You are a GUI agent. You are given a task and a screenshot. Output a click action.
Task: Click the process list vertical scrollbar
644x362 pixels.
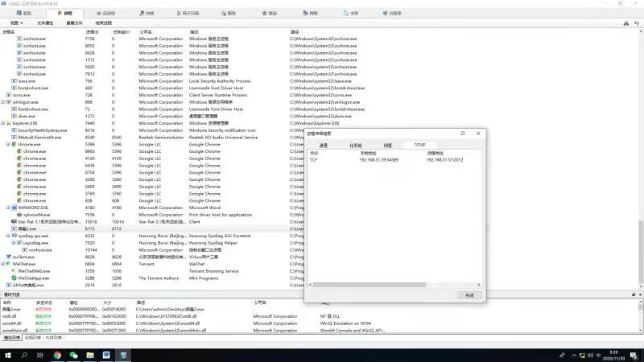point(641,252)
